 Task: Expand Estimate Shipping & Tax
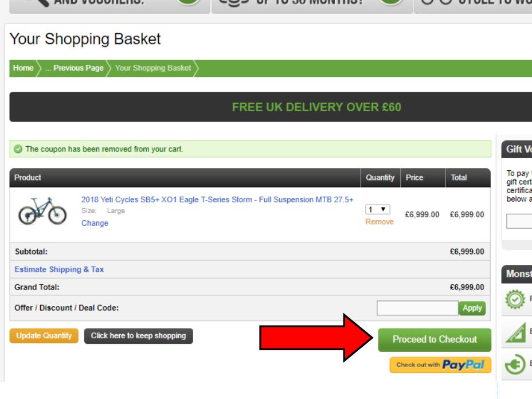[59, 269]
